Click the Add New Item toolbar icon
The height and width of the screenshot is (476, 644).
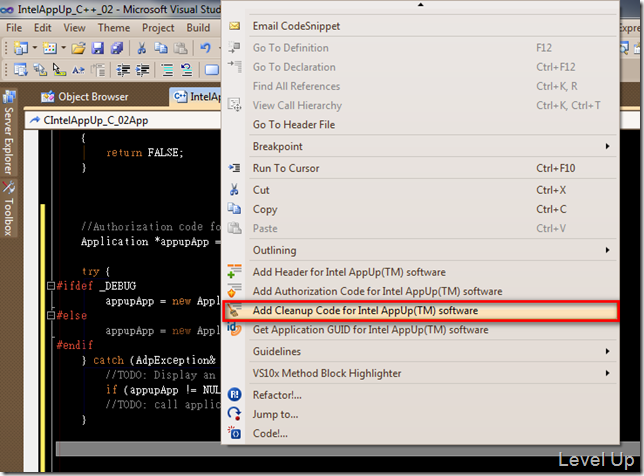tap(50, 48)
